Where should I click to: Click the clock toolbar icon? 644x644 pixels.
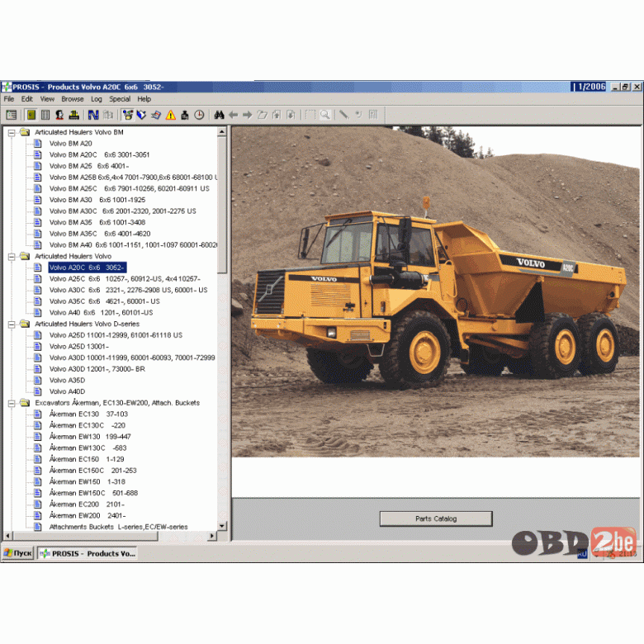199,115
